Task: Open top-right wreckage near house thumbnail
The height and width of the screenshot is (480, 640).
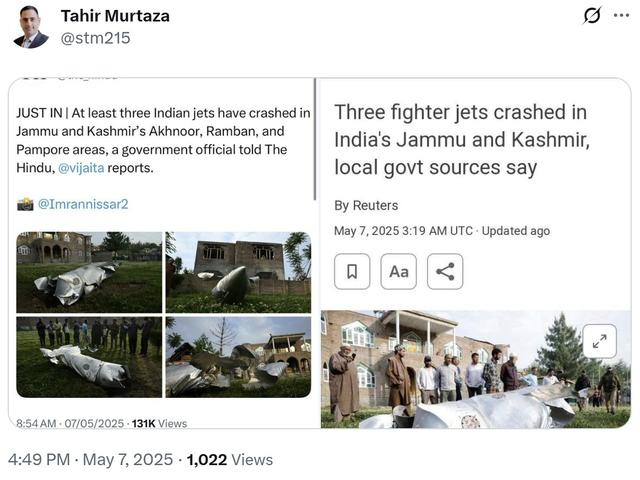Action: pyautogui.click(x=238, y=272)
